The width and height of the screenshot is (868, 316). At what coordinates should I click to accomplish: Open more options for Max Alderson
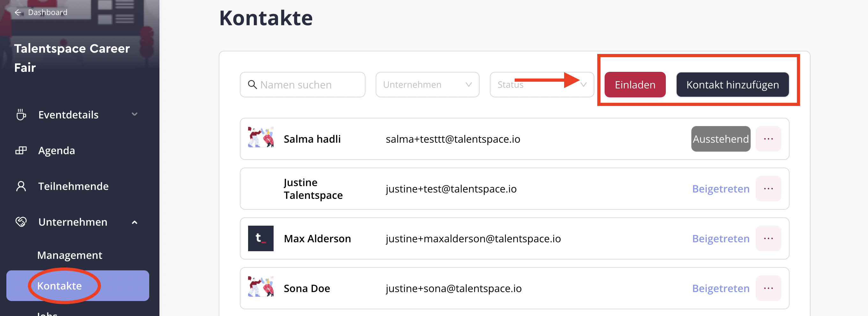pos(768,238)
